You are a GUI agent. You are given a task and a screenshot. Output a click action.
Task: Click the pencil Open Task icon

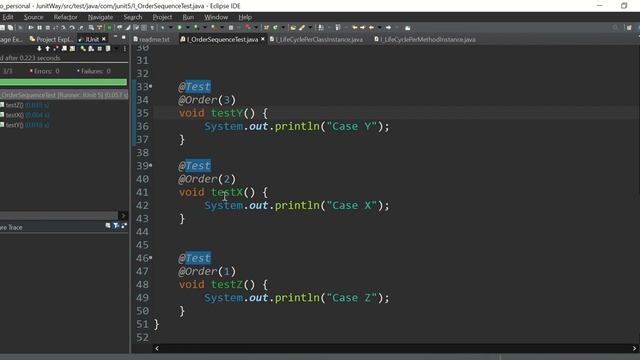tap(302, 27)
